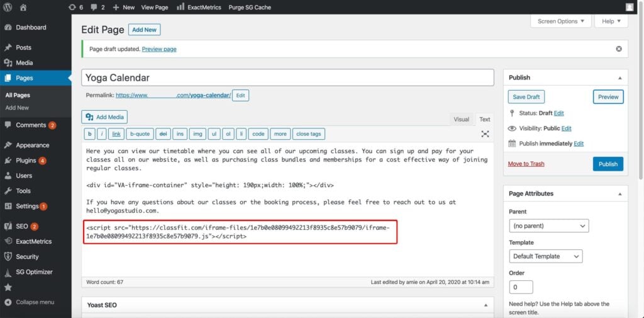Click the Add New page button
Viewport: 644px width, 318px height.
pyautogui.click(x=144, y=30)
